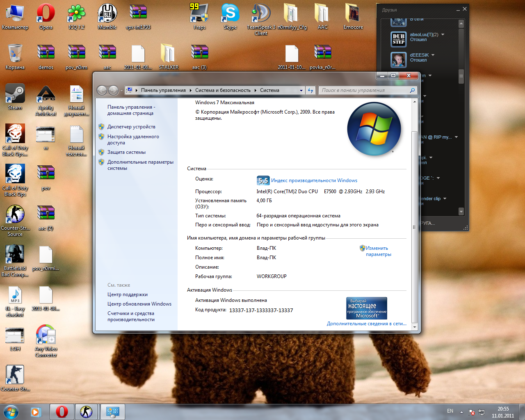This screenshot has height=420, width=525.
Task: Open dEEESiK friend options arrow
Action: [x=433, y=55]
